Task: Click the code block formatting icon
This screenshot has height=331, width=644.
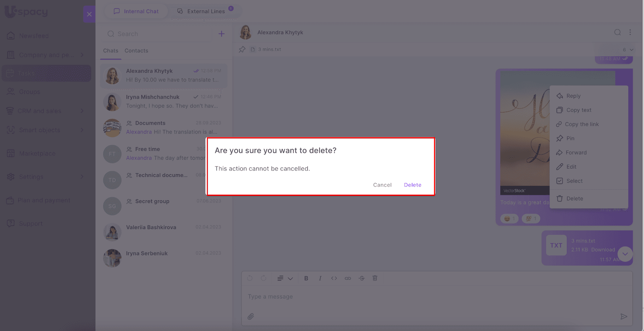Action: [334, 278]
